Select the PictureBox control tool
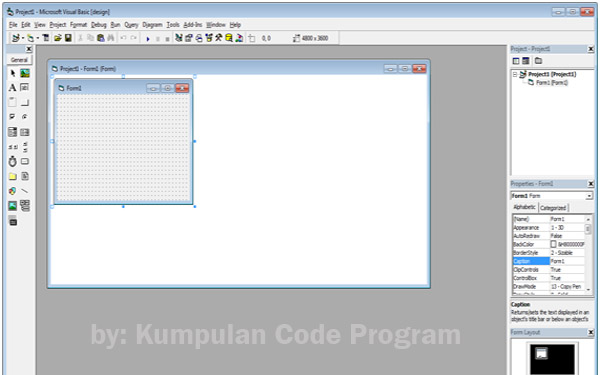 [x=25, y=73]
